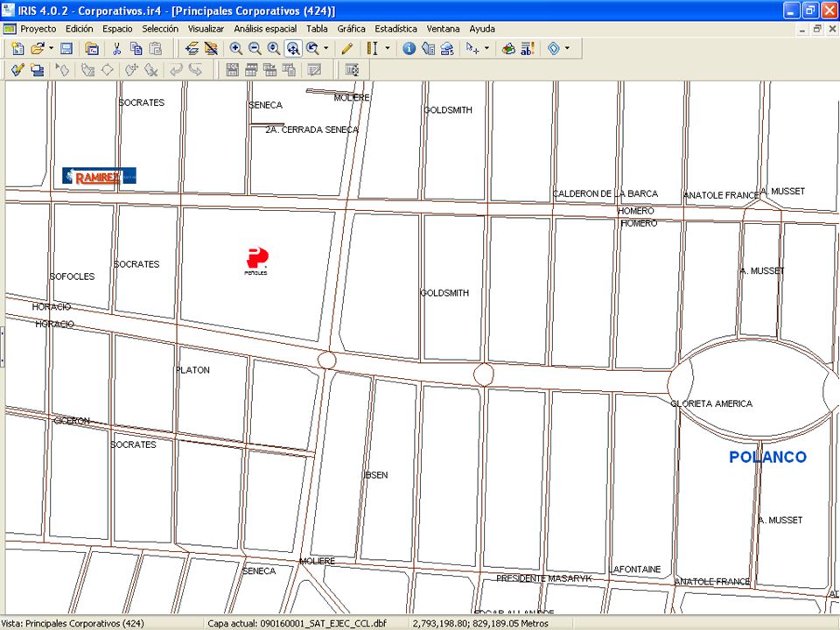Open the Proyecto menu
Image resolution: width=840 pixels, height=630 pixels.
[x=38, y=29]
